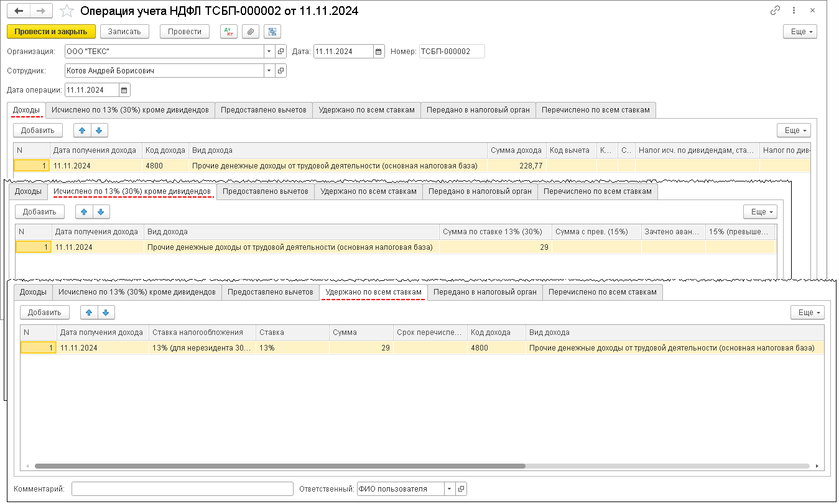Click the Сумма с прев. (15%) column header

(x=596, y=232)
